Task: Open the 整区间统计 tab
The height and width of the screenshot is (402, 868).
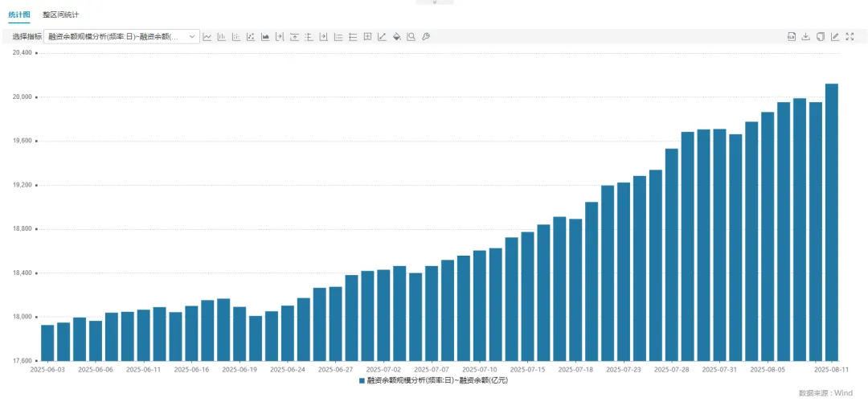Action: [61, 15]
